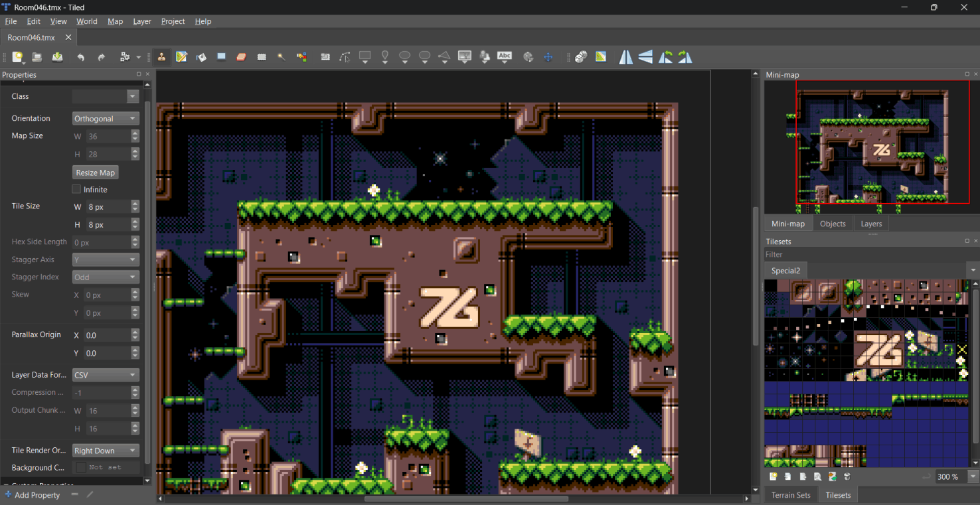This screenshot has height=505, width=980.
Task: Open the tileset tabs list arrow beside Special2
Action: coord(973,270)
